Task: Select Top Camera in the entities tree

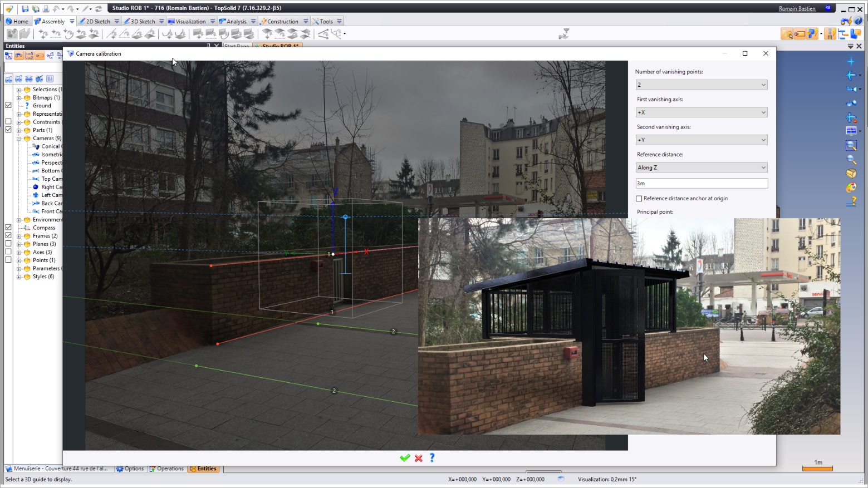Action: pyautogui.click(x=51, y=179)
